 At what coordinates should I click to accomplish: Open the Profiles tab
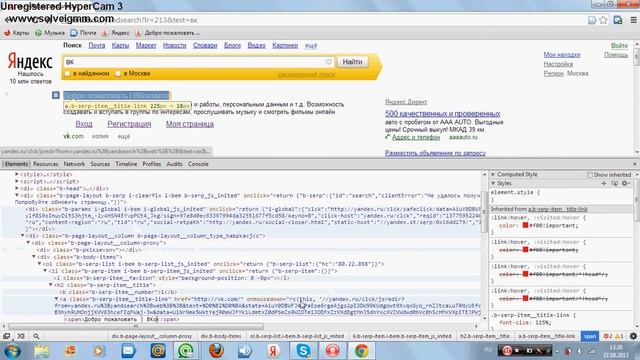(151, 164)
